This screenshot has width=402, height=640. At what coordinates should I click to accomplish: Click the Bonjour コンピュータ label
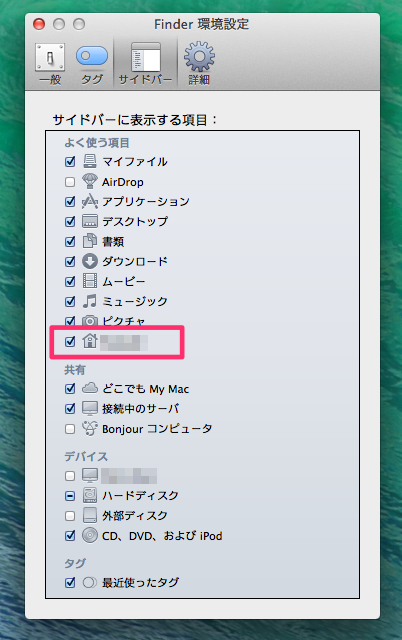157,429
